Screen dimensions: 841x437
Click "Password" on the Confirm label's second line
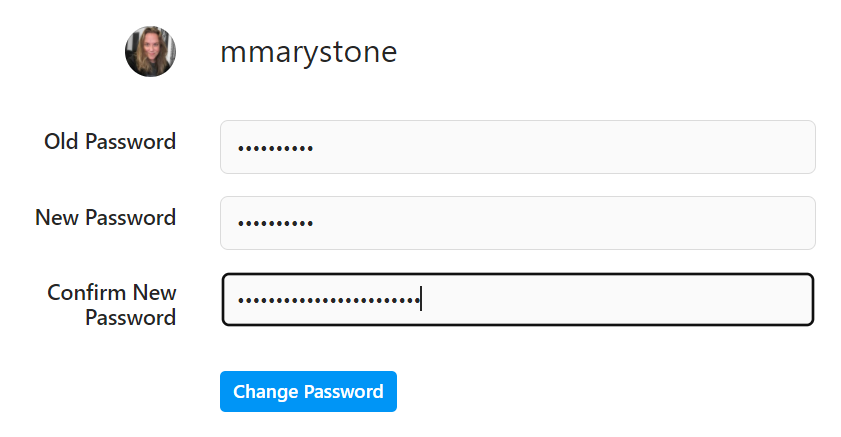[131, 318]
